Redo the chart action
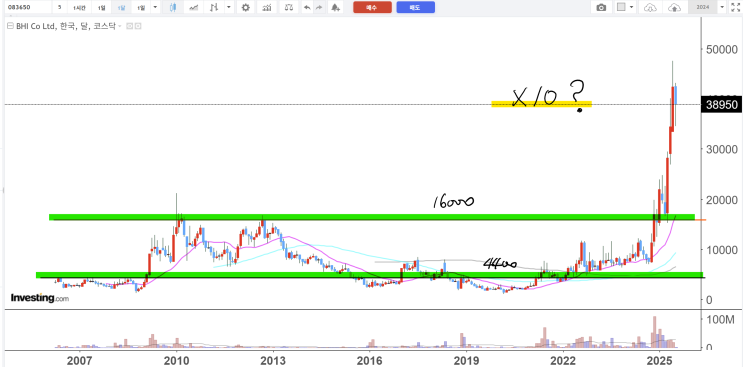 click(319, 7)
